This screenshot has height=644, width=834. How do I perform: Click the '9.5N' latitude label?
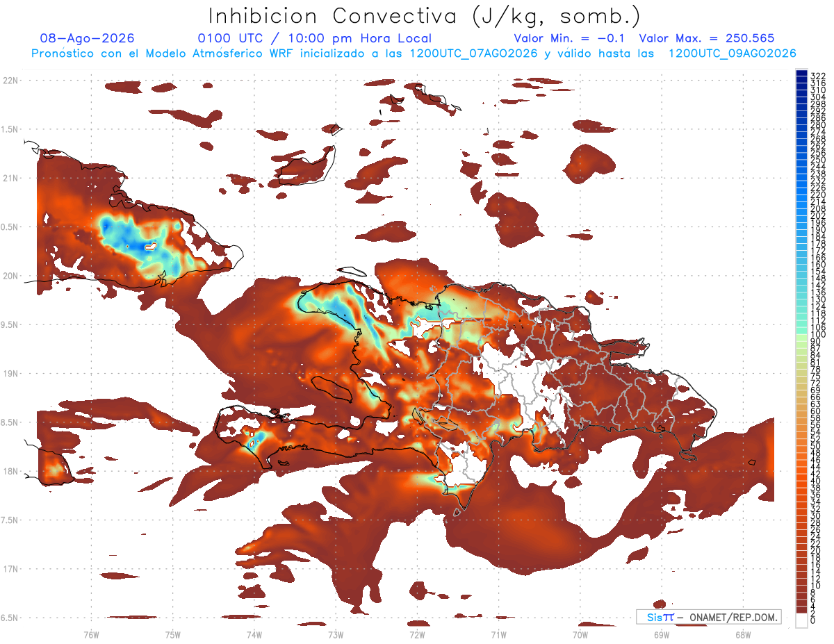[x=10, y=324]
